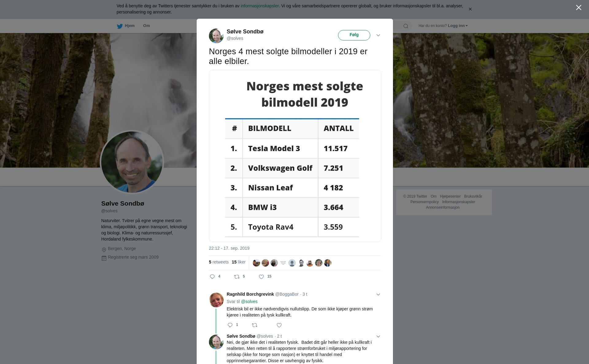
Task: Close the tweet overlay dialog
Action: click(x=579, y=8)
